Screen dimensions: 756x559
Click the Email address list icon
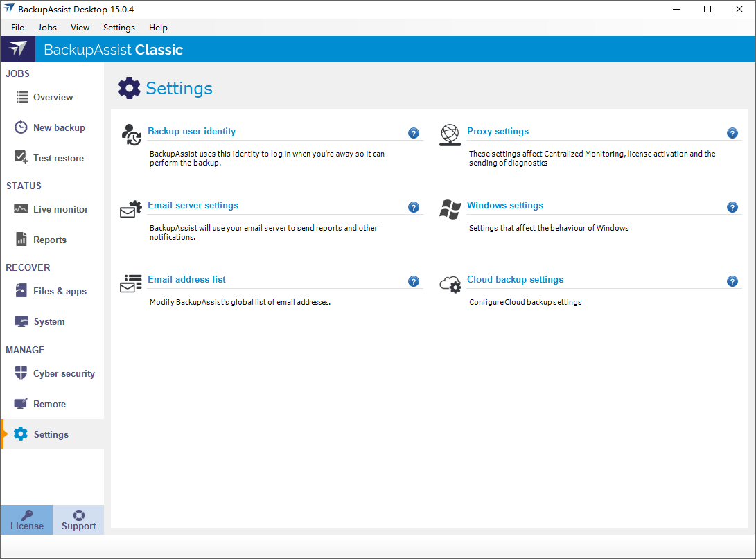tap(131, 283)
